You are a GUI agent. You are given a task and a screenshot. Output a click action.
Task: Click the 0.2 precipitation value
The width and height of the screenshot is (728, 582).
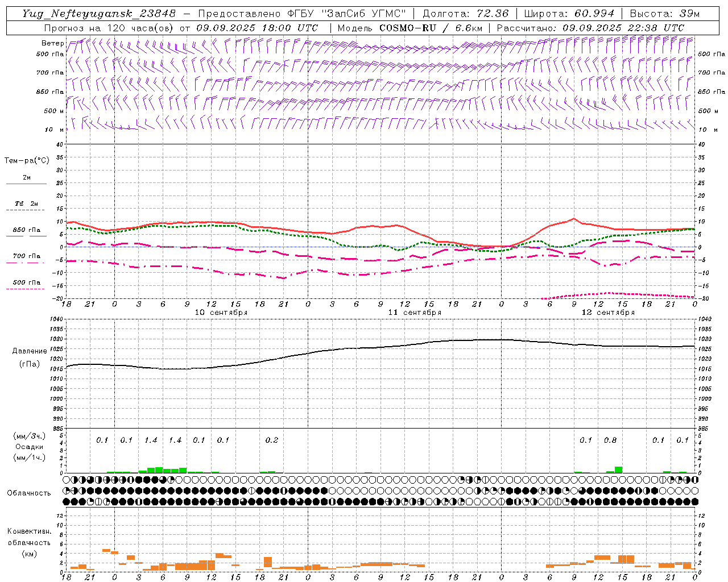272,440
